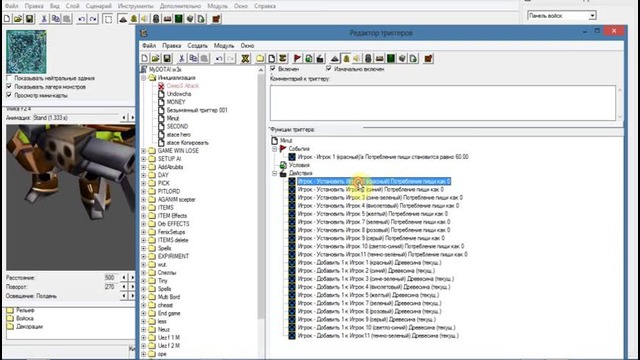Expand the Orb EFFECTS folder
This screenshot has width=640, height=360.
point(144,224)
